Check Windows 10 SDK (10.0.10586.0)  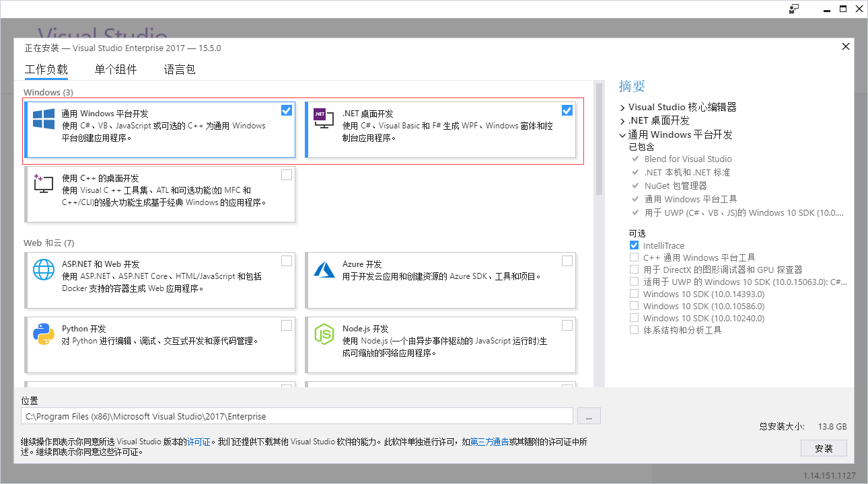[x=634, y=306]
